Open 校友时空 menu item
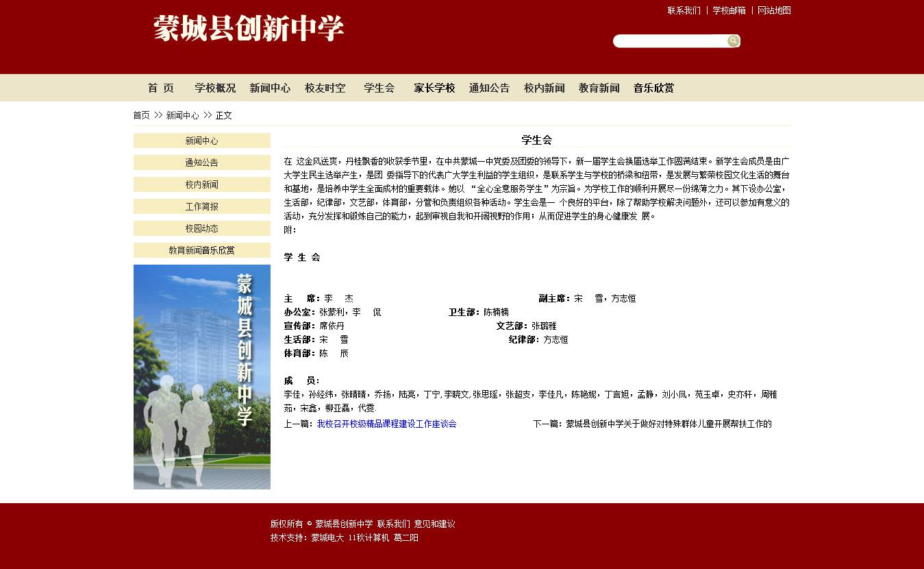Screen dimensions: 924x569 point(325,88)
